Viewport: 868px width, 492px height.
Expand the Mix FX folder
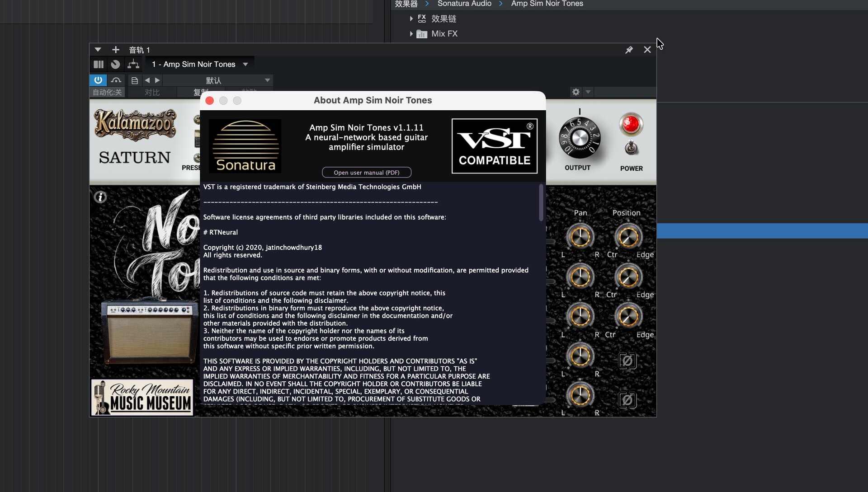point(411,34)
